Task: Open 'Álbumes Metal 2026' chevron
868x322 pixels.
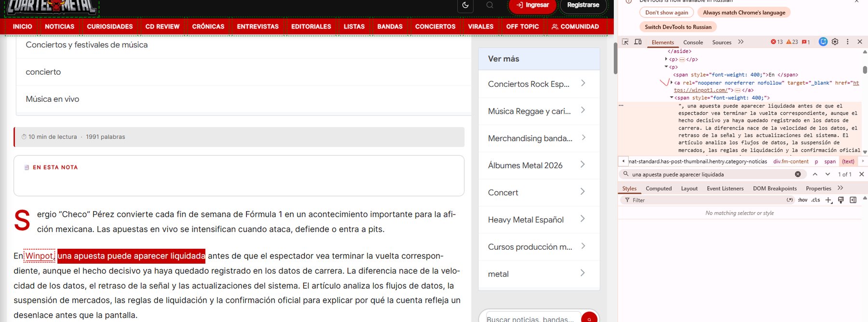Action: (x=583, y=165)
